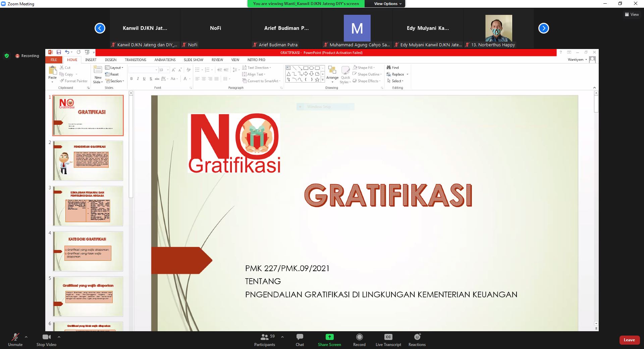Select slide 4 Kategori Gratifikasi thumbnail
The image size is (644, 349).
[88, 251]
